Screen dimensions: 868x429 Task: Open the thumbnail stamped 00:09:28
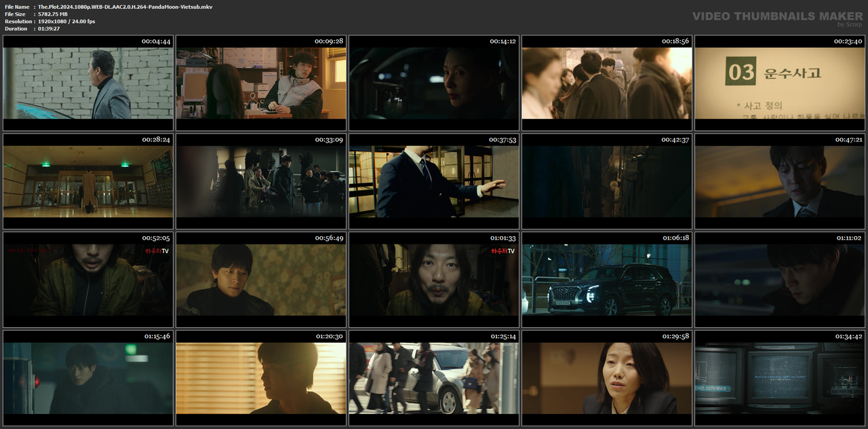[x=261, y=83]
